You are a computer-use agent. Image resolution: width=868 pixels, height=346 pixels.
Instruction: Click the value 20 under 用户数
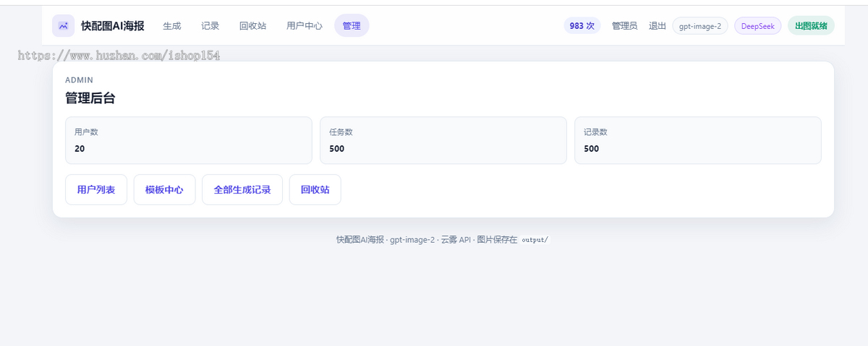point(80,149)
